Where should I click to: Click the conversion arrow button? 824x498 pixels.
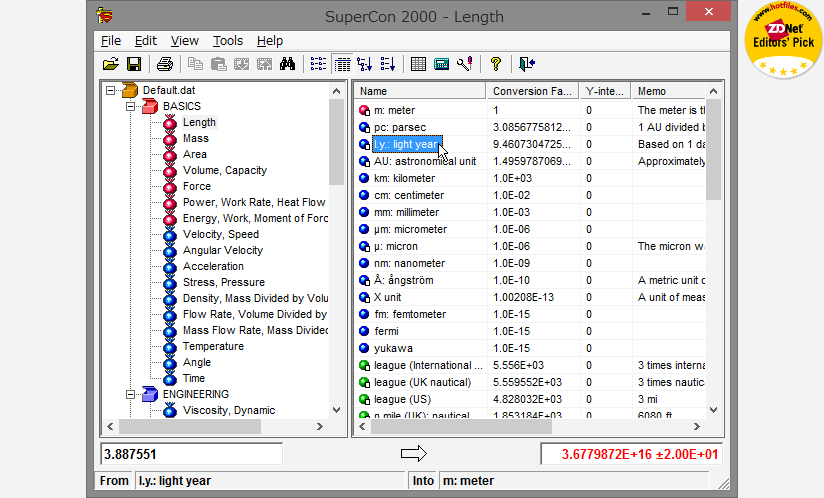(414, 453)
